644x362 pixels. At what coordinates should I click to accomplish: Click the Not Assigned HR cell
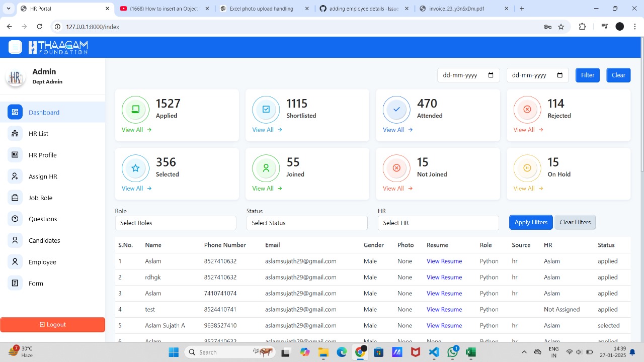click(562, 309)
